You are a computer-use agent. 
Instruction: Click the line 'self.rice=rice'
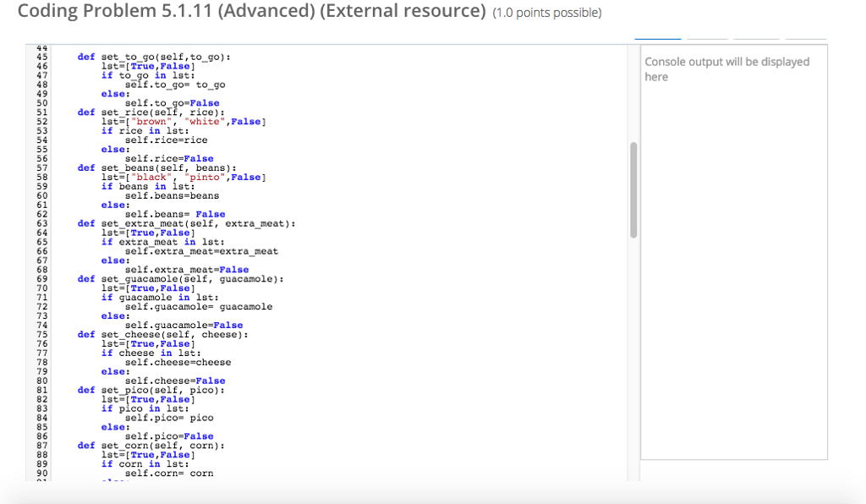[x=167, y=140]
